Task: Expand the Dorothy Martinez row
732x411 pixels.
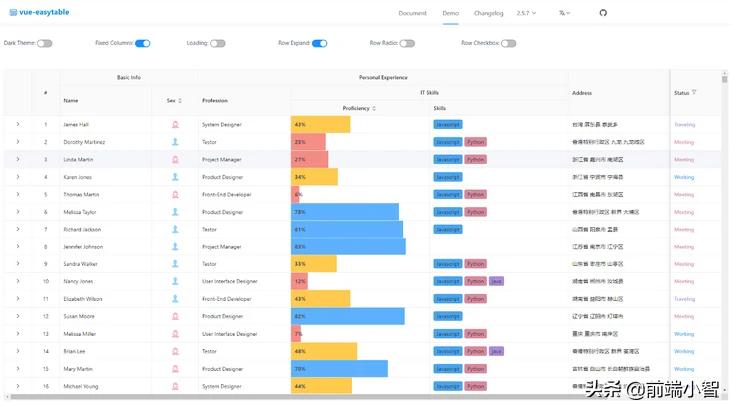Action: click(18, 142)
